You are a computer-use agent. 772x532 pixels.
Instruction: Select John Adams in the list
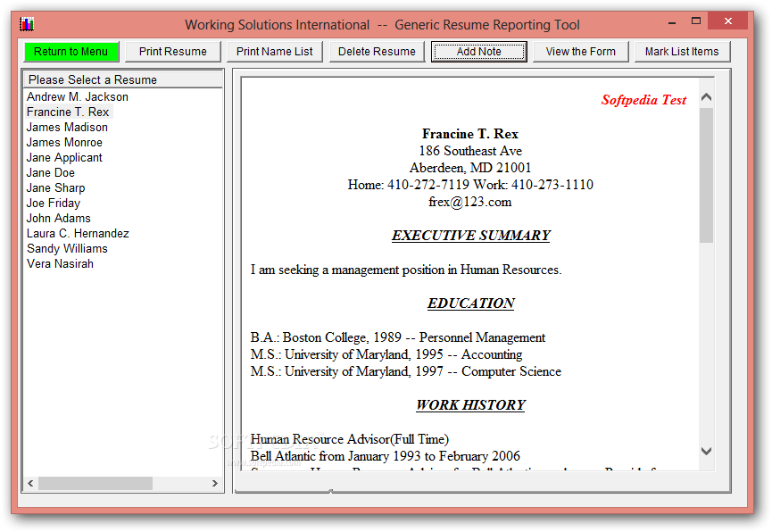click(59, 218)
